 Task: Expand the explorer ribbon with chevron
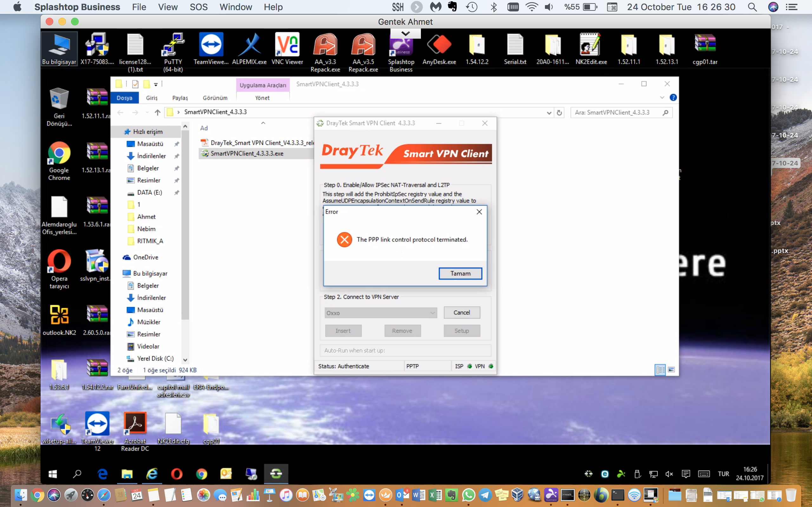click(662, 98)
